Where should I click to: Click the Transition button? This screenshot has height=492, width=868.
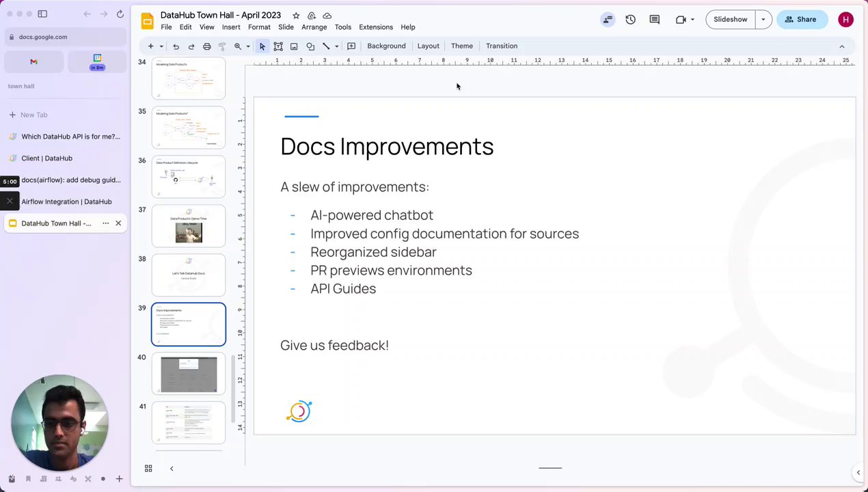(502, 46)
